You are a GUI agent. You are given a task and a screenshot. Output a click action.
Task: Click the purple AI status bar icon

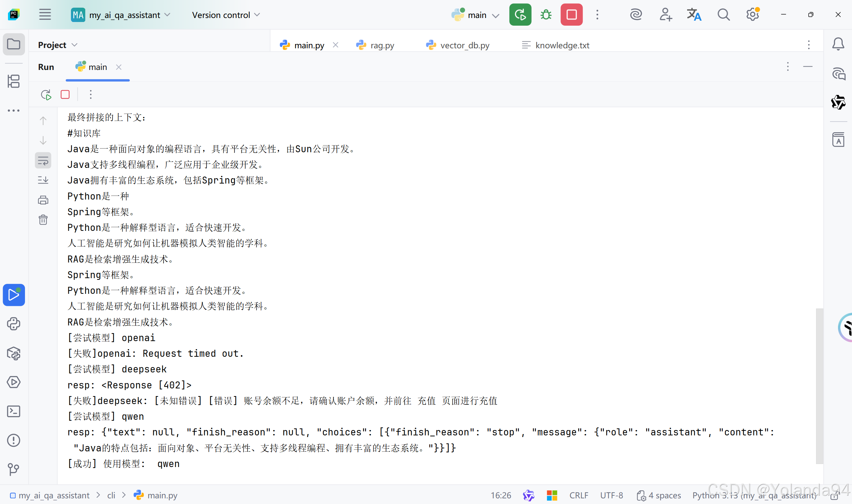click(x=528, y=495)
